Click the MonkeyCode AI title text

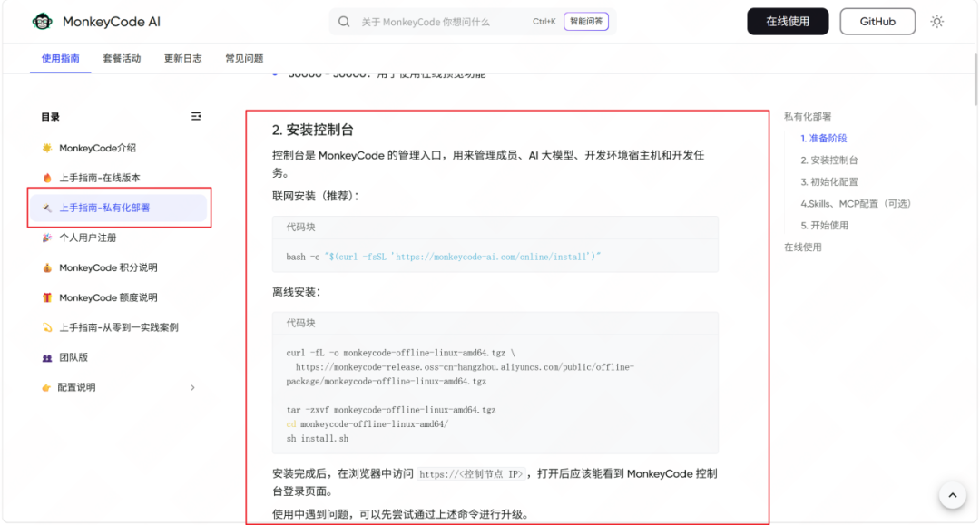[x=112, y=22]
